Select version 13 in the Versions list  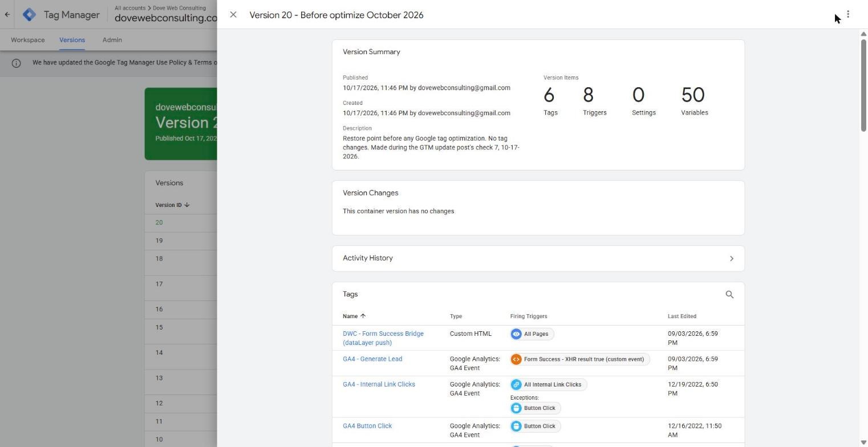point(159,378)
